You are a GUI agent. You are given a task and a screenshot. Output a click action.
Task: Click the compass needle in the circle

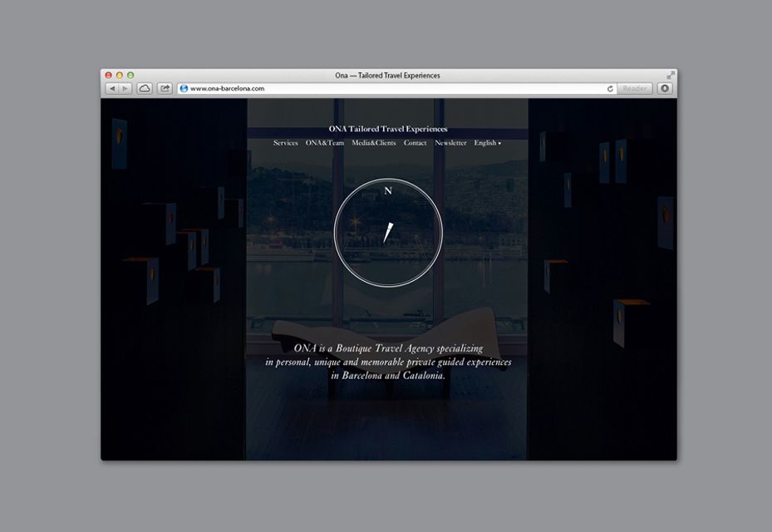388,233
